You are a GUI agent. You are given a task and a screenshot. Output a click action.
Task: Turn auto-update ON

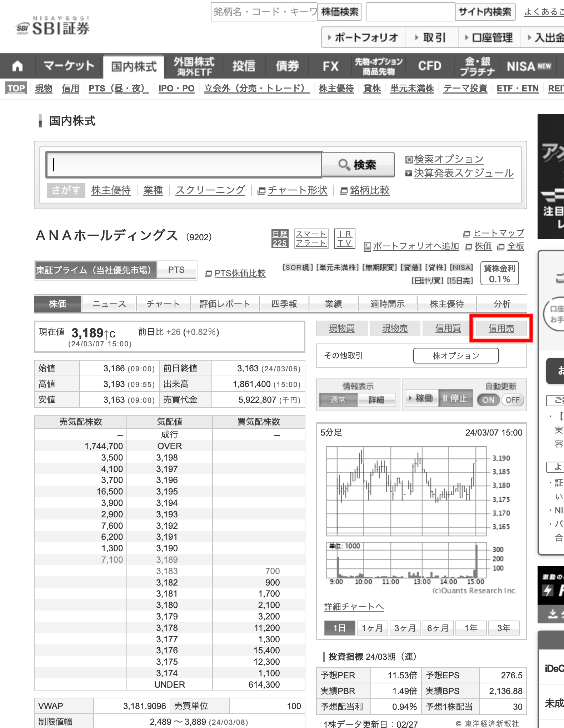pos(488,400)
